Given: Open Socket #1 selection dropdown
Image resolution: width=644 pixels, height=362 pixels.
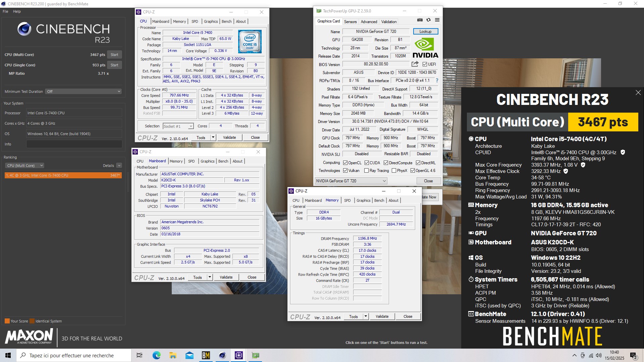Looking at the screenshot, I should (x=178, y=126).
